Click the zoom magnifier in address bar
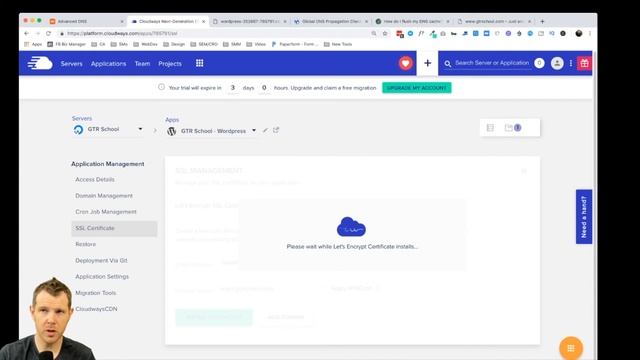The image size is (640, 360). tap(374, 33)
